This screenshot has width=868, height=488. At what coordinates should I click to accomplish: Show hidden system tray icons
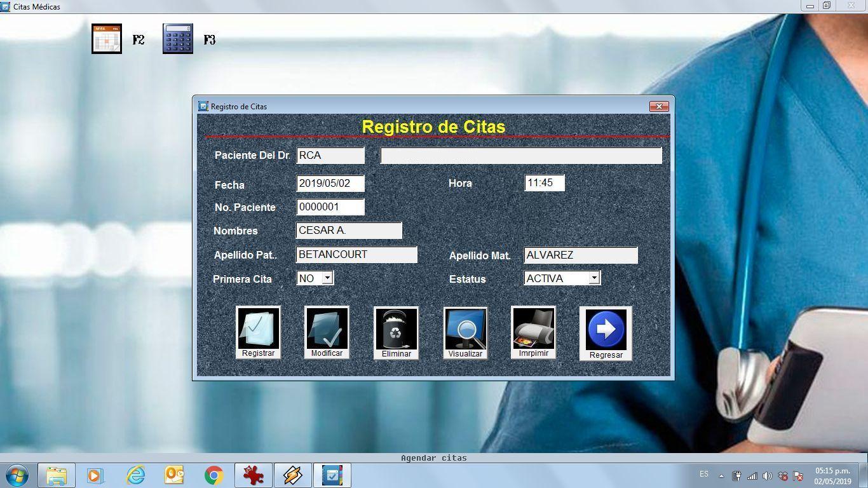[x=721, y=475]
